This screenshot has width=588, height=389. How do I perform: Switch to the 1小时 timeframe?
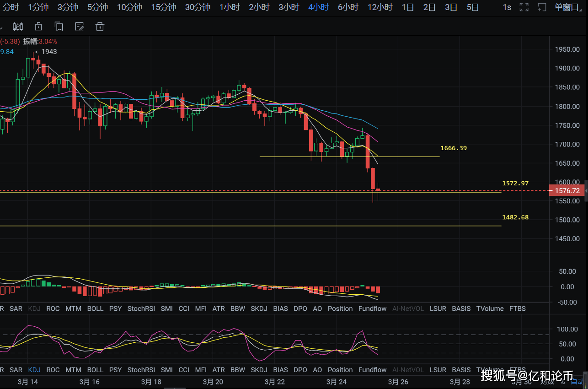(x=230, y=7)
